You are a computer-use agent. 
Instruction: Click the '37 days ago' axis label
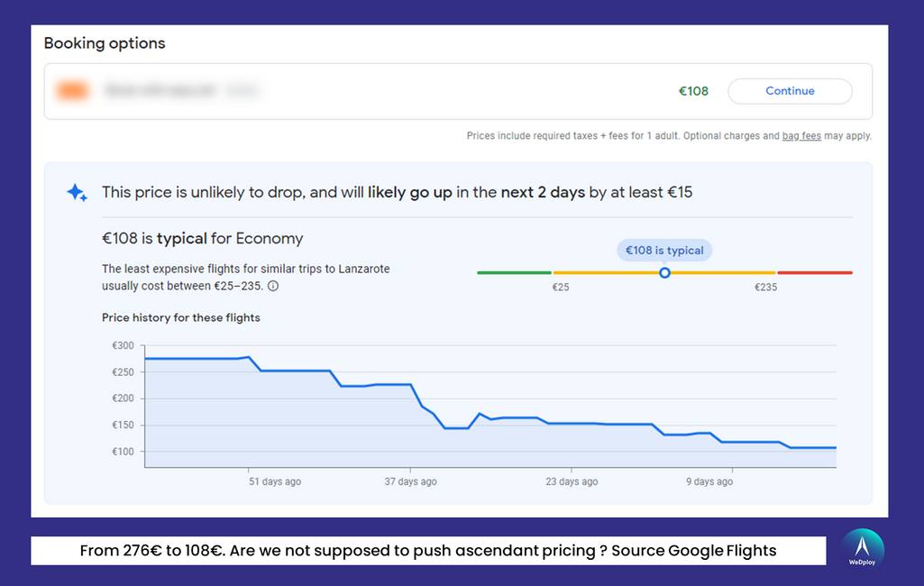pyautogui.click(x=411, y=481)
